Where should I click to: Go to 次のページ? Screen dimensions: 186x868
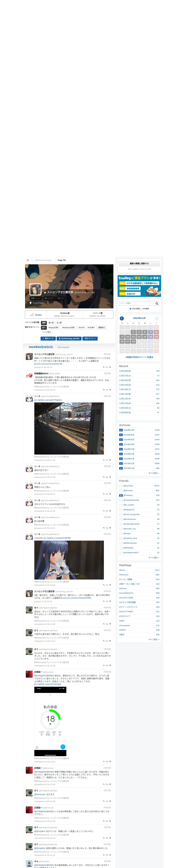click(90, 338)
